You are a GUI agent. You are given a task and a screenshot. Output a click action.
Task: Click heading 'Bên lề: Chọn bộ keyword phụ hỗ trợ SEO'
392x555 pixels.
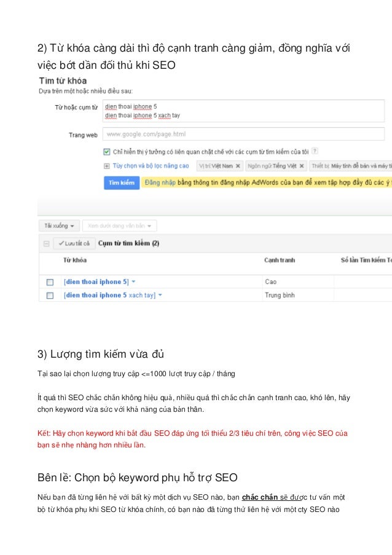coord(137,478)
